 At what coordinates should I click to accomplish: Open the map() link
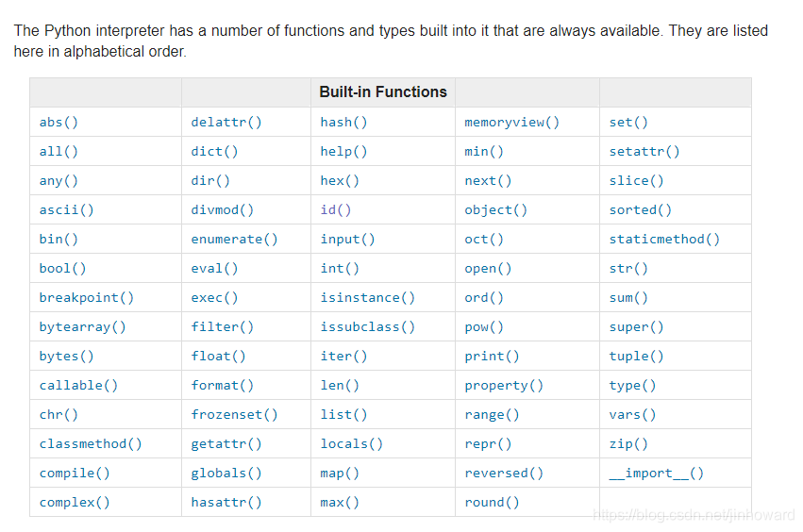[340, 472]
